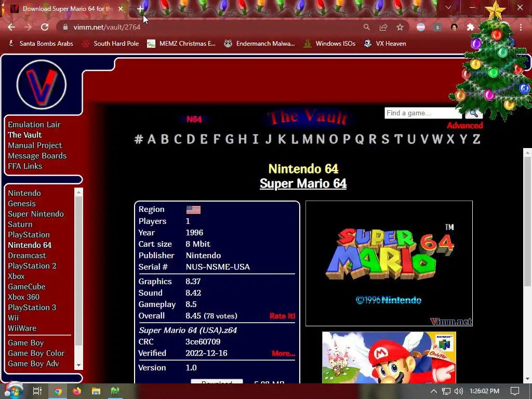Select Nintendo in the systems list
Image resolution: width=532 pixels, height=399 pixels.
coord(24,193)
